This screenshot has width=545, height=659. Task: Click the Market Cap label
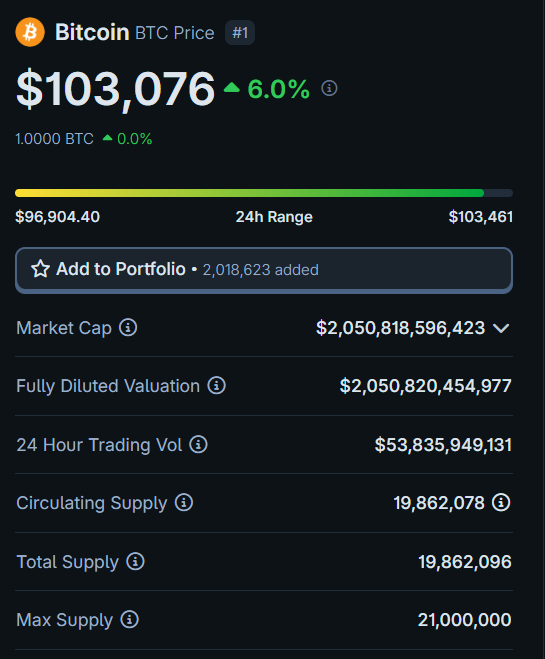click(x=64, y=328)
